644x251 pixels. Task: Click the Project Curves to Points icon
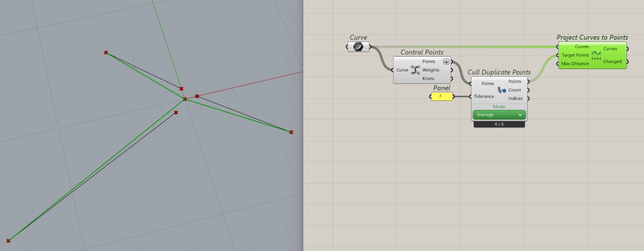(x=596, y=55)
